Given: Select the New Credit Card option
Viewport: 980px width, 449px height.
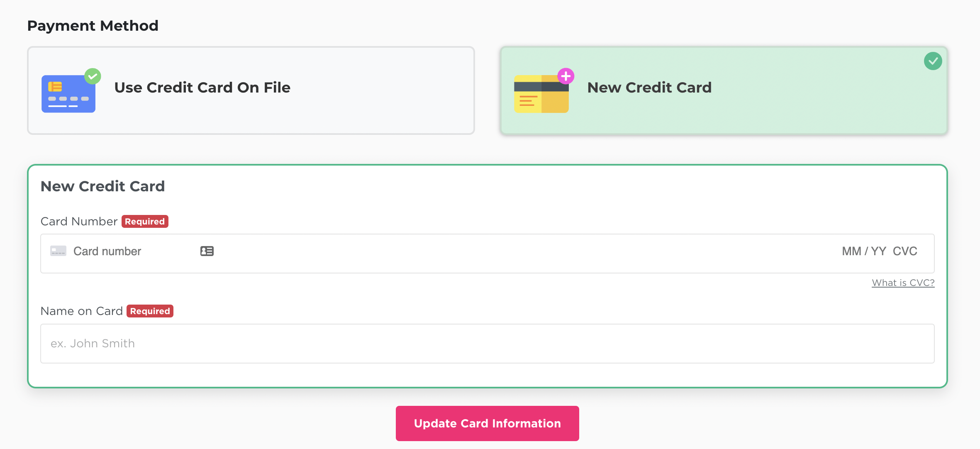Looking at the screenshot, I should pyautogui.click(x=724, y=90).
